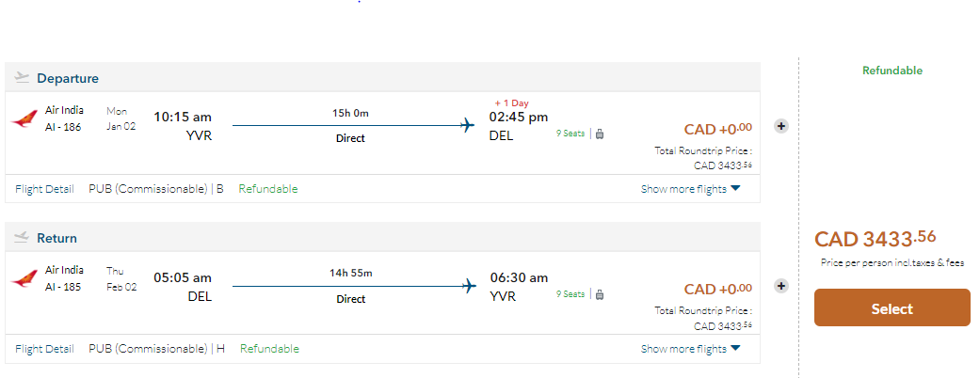The image size is (980, 378).
Task: Click the Departure section header
Action: click(x=68, y=78)
